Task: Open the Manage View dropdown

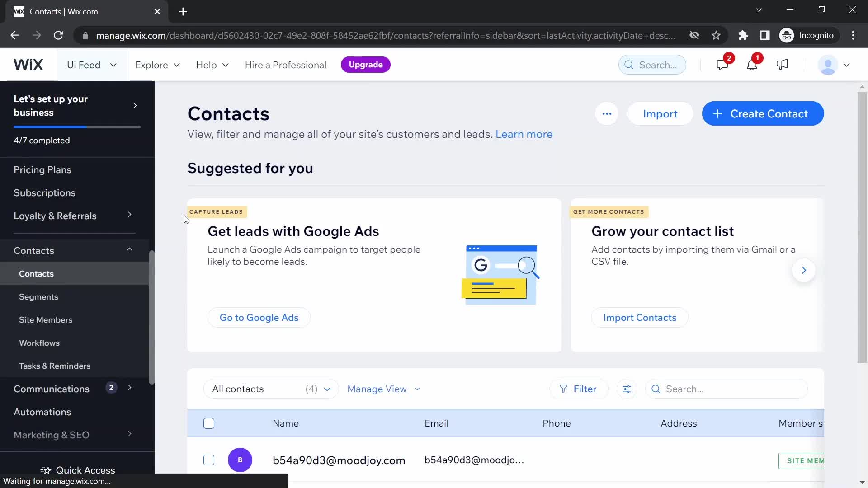Action: pos(383,389)
